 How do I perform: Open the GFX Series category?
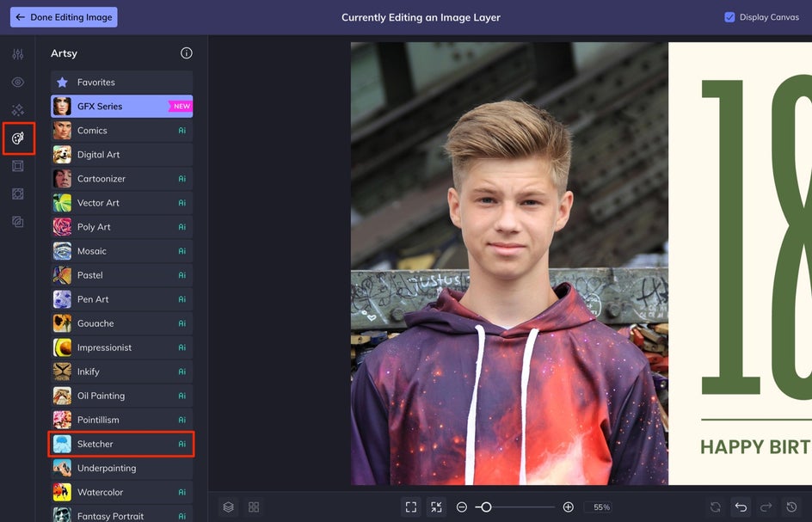tap(121, 106)
